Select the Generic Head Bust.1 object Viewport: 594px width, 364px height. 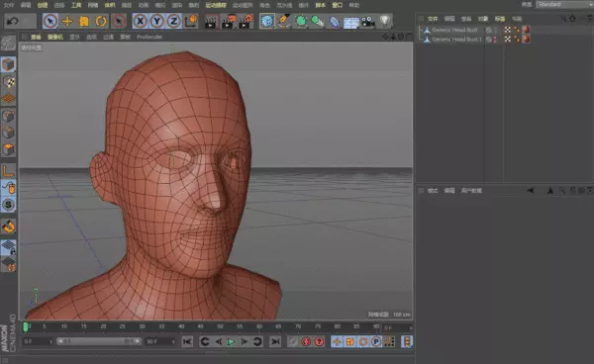(456, 40)
